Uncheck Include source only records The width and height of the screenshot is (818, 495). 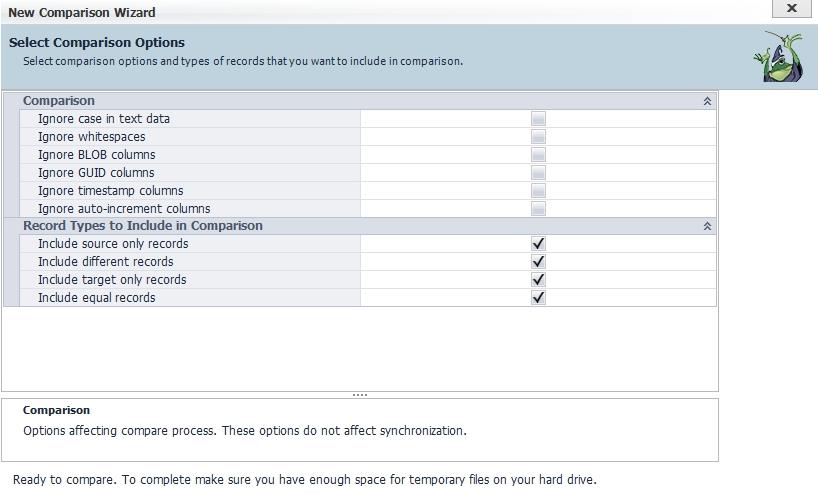pyautogui.click(x=538, y=244)
